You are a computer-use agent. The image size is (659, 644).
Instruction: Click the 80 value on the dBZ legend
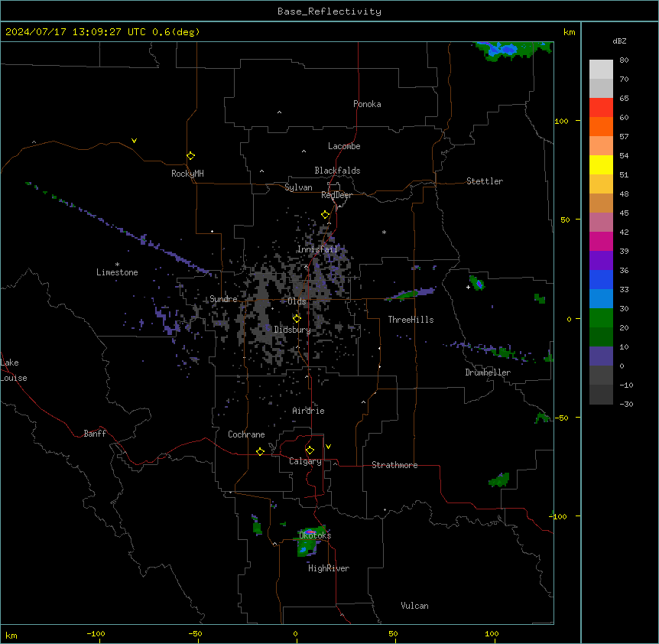pyautogui.click(x=624, y=60)
